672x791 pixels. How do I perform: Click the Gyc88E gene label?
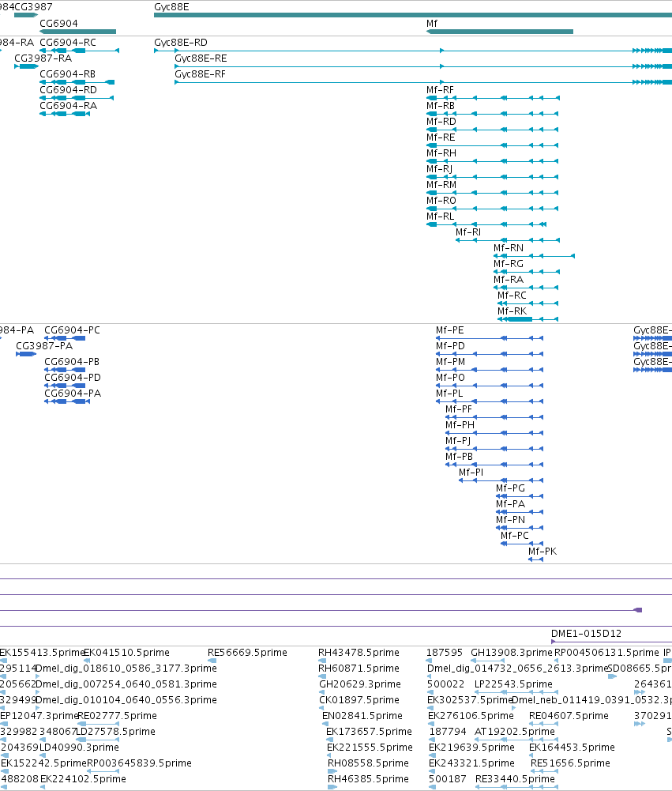[171, 7]
